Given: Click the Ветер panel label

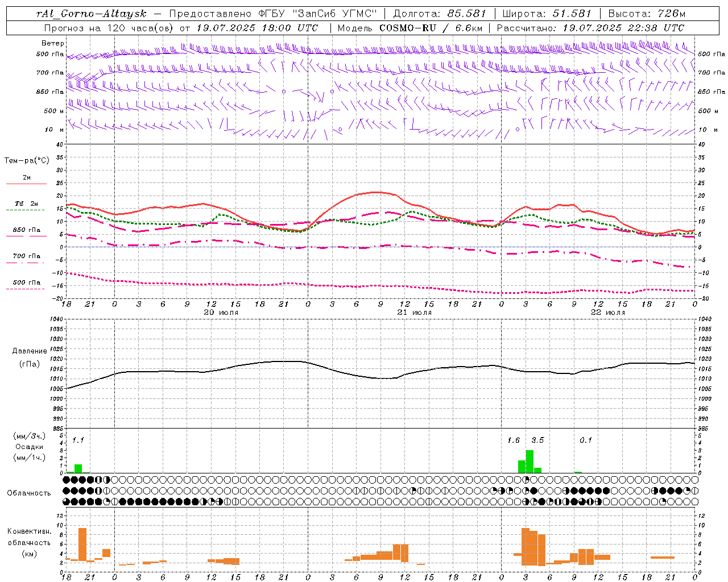Looking at the screenshot, I should (53, 43).
